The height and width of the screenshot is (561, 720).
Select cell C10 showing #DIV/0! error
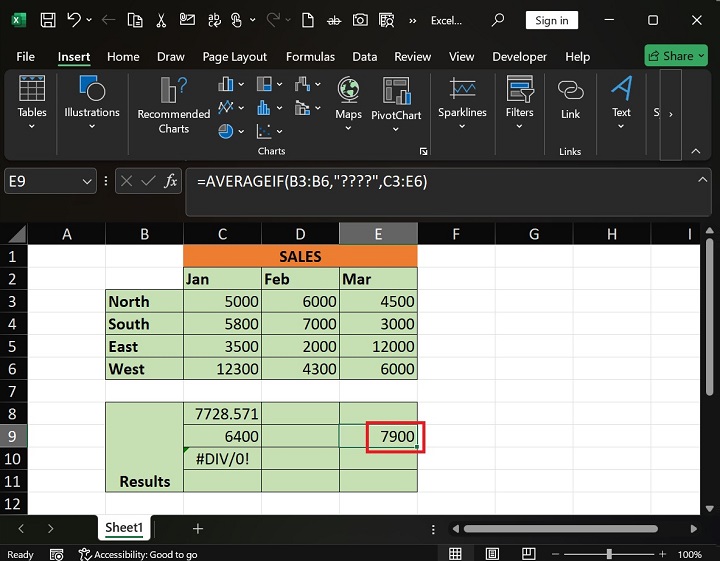click(222, 459)
